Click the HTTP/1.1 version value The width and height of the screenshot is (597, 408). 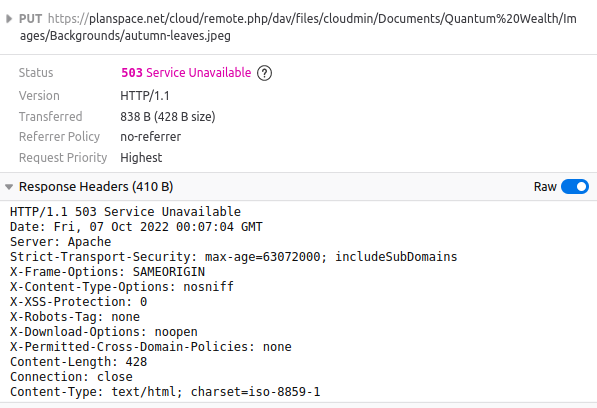point(145,96)
